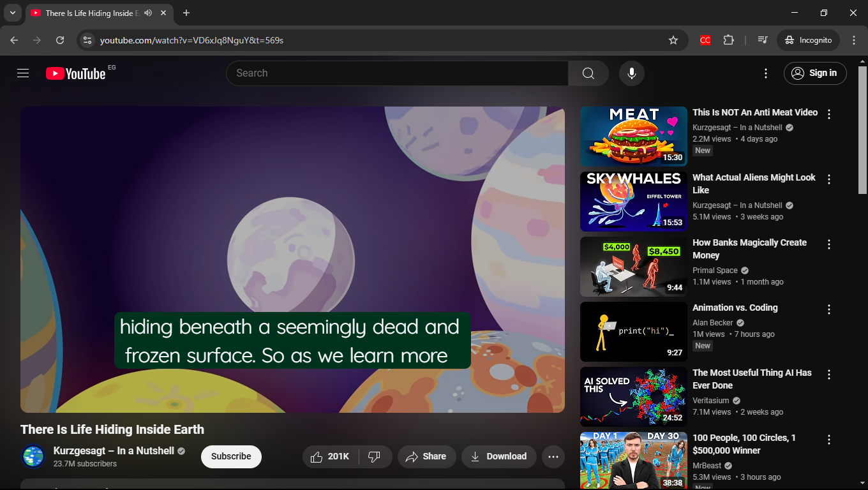The height and width of the screenshot is (490, 868).
Task: Open the MrBeast DAY 1 DAY 30 thumbnail
Action: pyautogui.click(x=634, y=461)
